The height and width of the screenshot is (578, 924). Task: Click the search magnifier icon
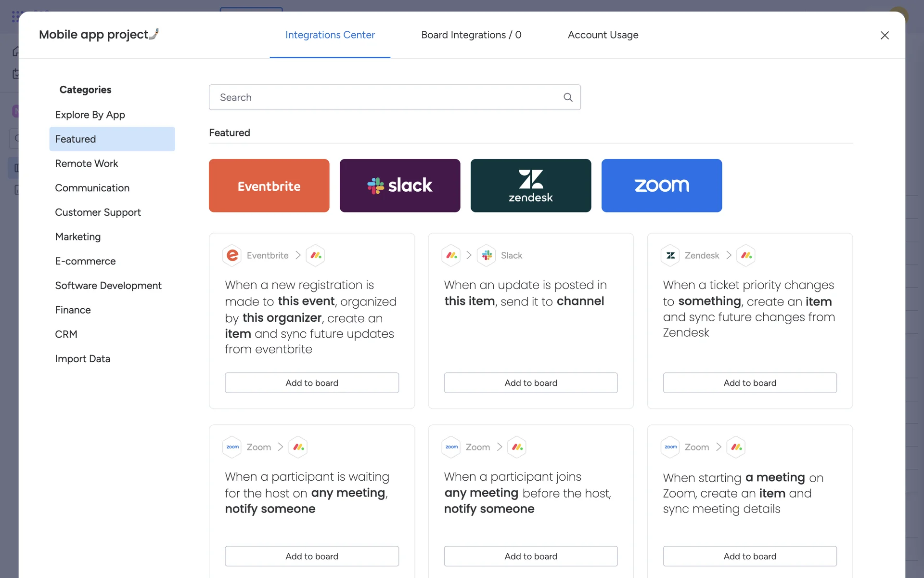(568, 97)
